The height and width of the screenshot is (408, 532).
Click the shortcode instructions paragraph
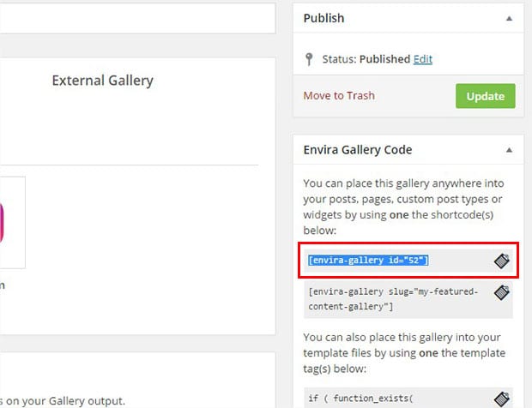coord(403,207)
